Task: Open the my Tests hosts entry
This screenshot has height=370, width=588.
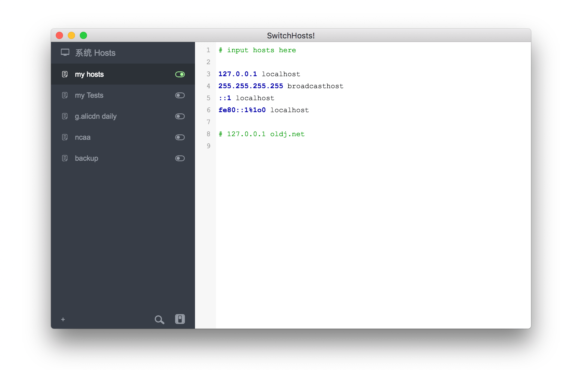Action: pos(89,95)
